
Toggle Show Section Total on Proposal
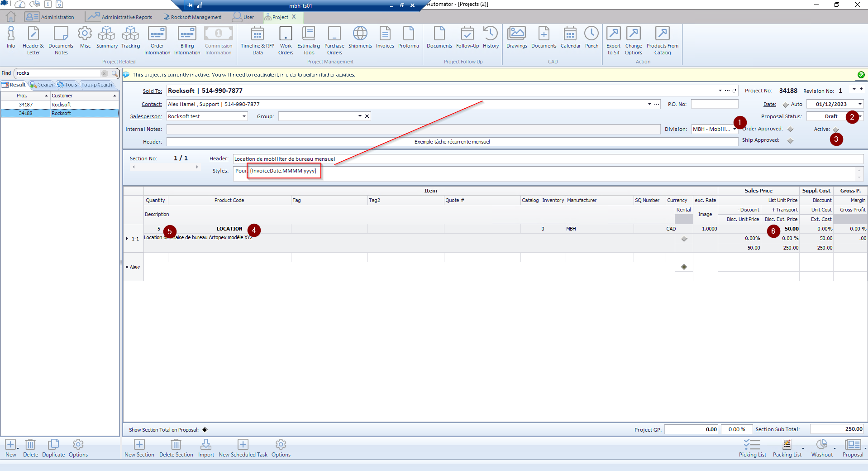205,430
